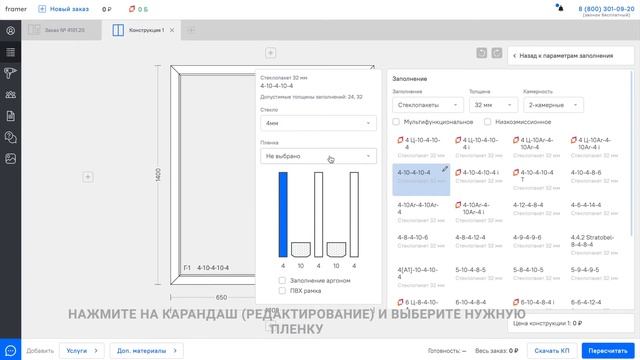This screenshot has height=360, width=640.
Task: Check the Заполнение аргоном option
Action: tap(282, 280)
